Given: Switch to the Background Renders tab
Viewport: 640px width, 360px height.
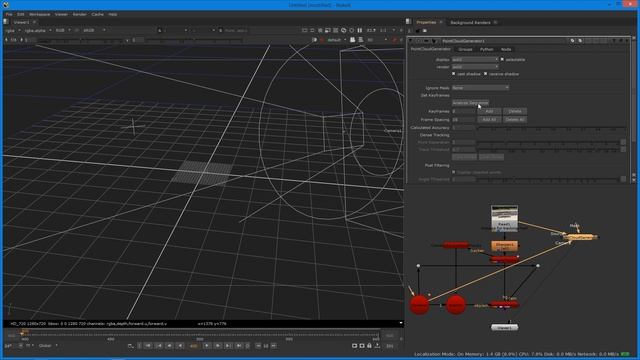Looking at the screenshot, I should tap(470, 22).
